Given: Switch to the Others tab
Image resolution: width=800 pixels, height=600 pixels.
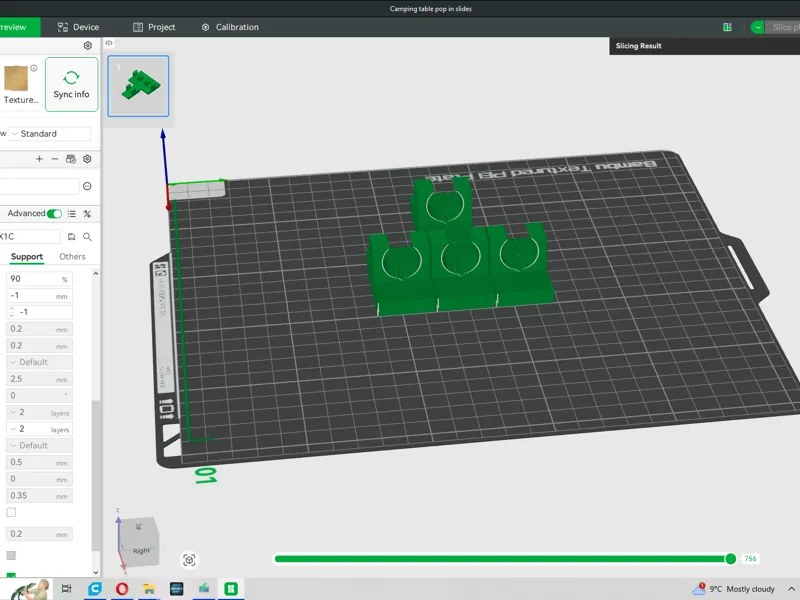Looking at the screenshot, I should coord(72,257).
